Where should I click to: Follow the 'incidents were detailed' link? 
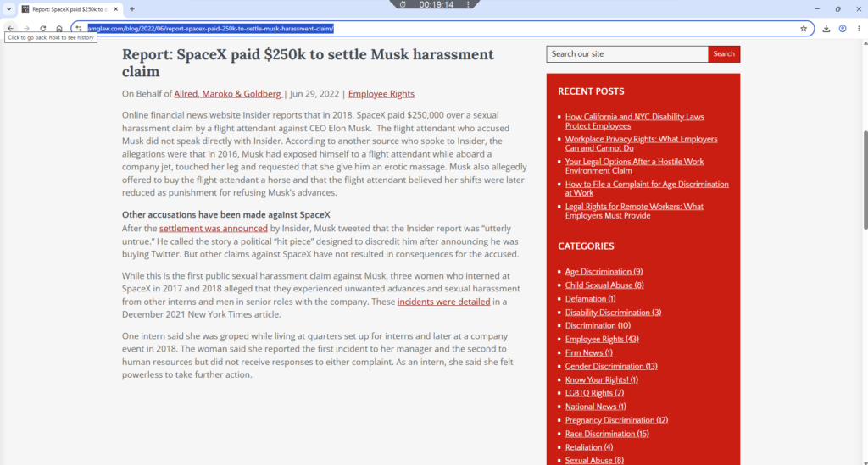click(x=443, y=302)
